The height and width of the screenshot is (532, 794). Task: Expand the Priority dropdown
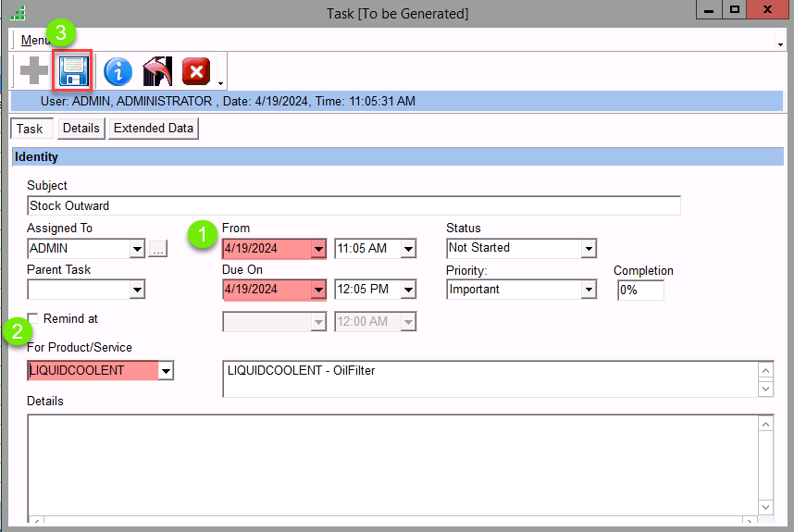tap(588, 291)
